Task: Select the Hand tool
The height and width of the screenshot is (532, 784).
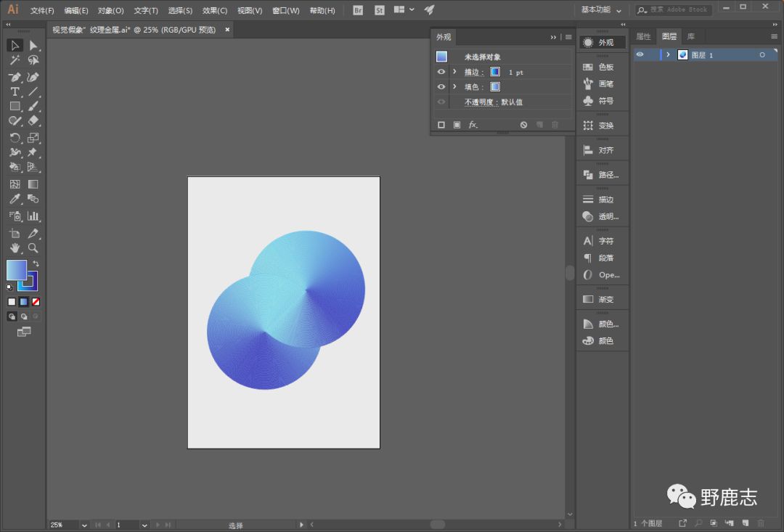Action: pyautogui.click(x=15, y=248)
